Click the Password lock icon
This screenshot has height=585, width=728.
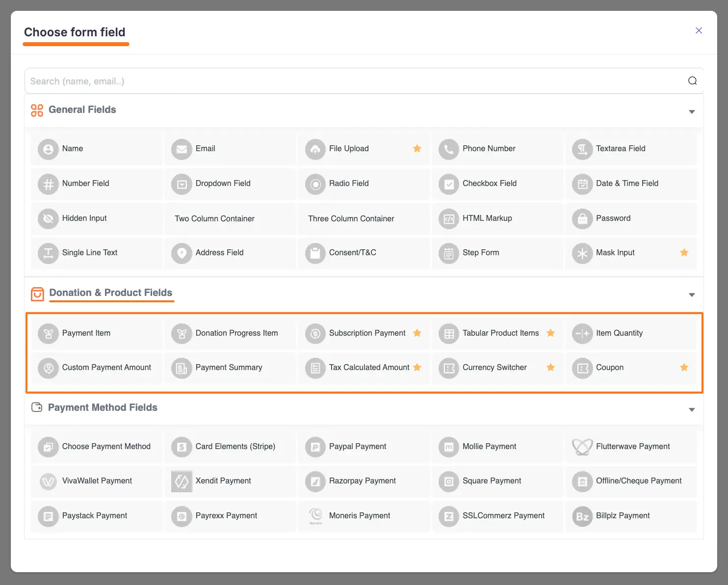point(582,218)
